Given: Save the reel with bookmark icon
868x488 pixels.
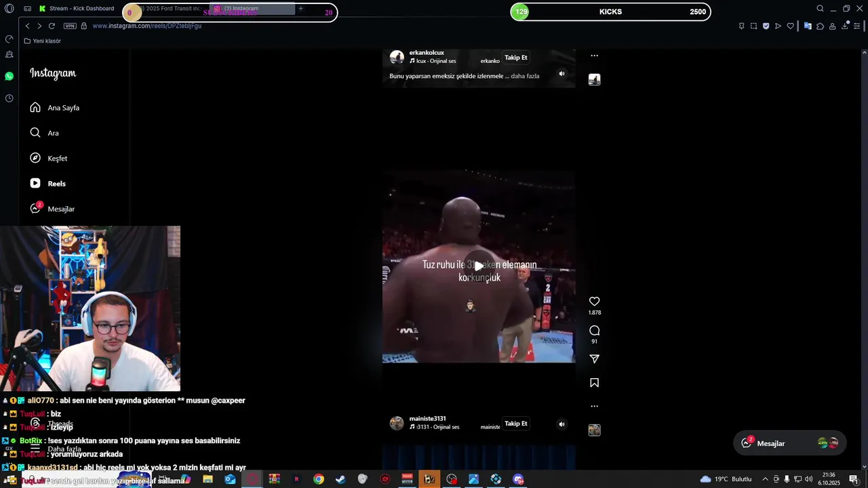Looking at the screenshot, I should 594,383.
